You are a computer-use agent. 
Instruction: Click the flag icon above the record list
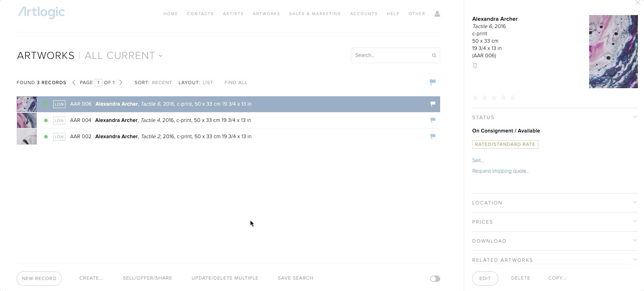point(432,83)
